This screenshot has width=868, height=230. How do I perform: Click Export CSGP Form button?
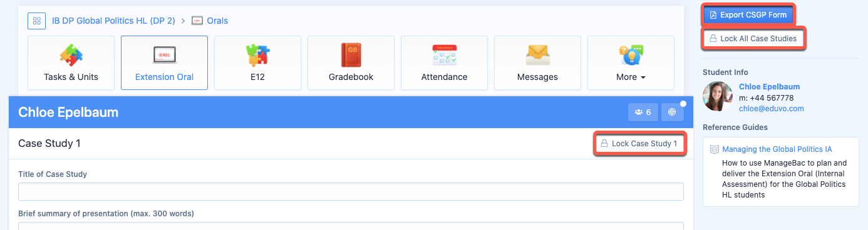click(x=748, y=15)
